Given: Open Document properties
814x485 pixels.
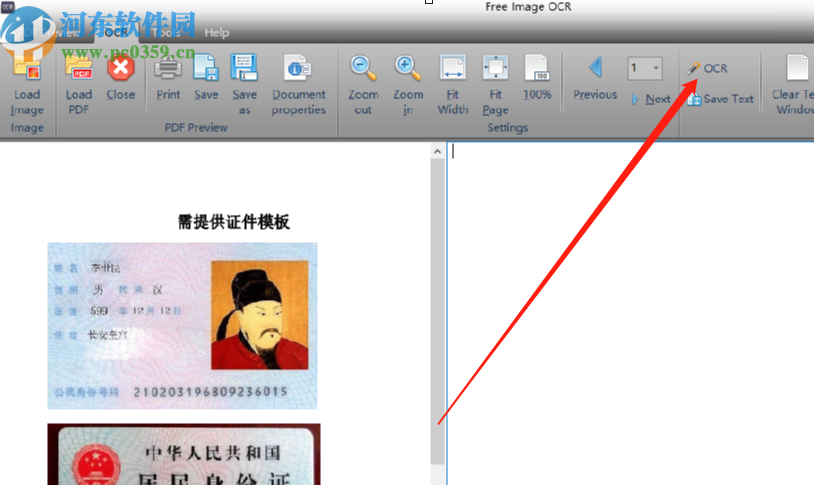Looking at the screenshot, I should point(299,85).
